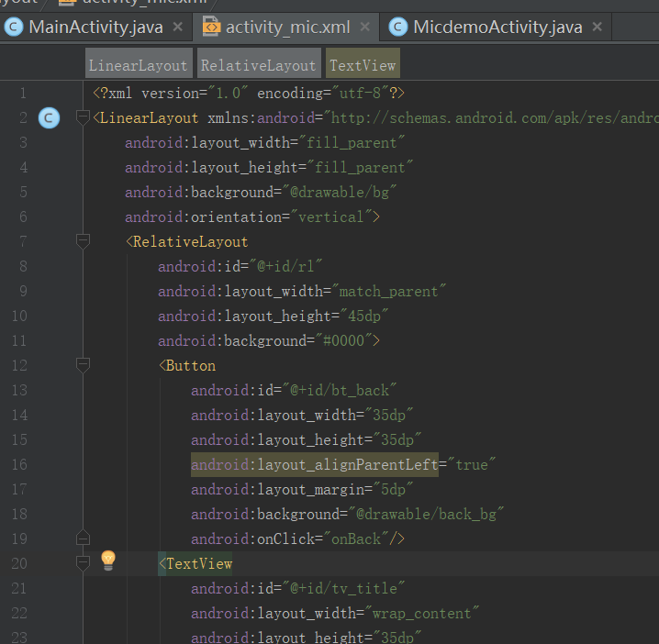Click the Button tag name

(191, 365)
